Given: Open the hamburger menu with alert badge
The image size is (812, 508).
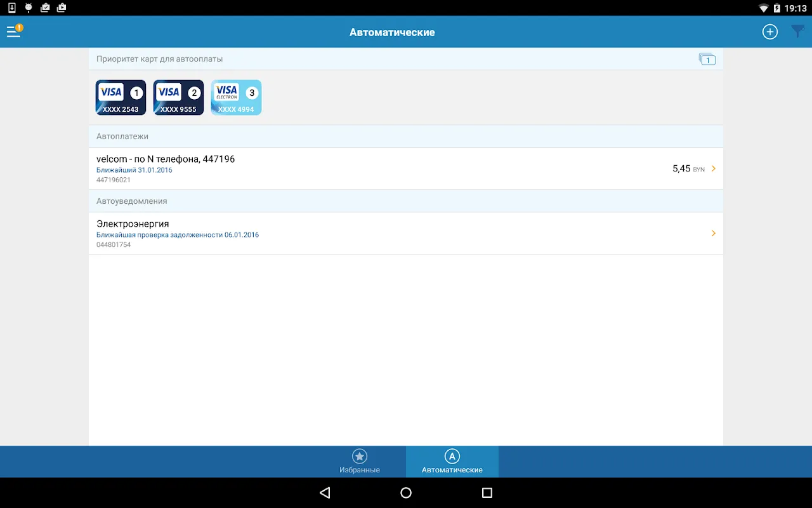Looking at the screenshot, I should point(15,31).
